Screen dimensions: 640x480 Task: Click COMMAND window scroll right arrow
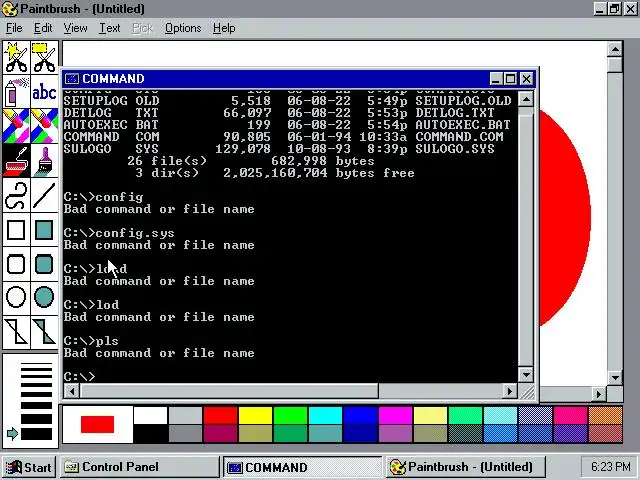tap(509, 391)
